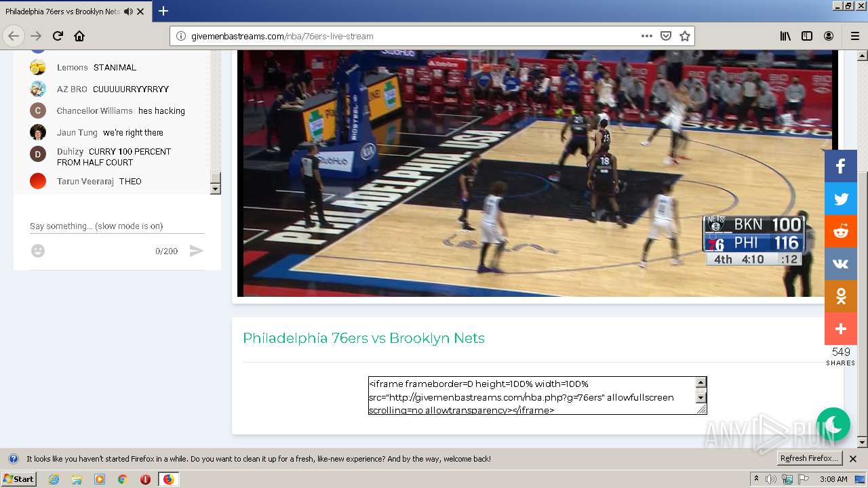This screenshot has width=868, height=488.
Task: Expand more share options plus button
Action: tap(841, 329)
